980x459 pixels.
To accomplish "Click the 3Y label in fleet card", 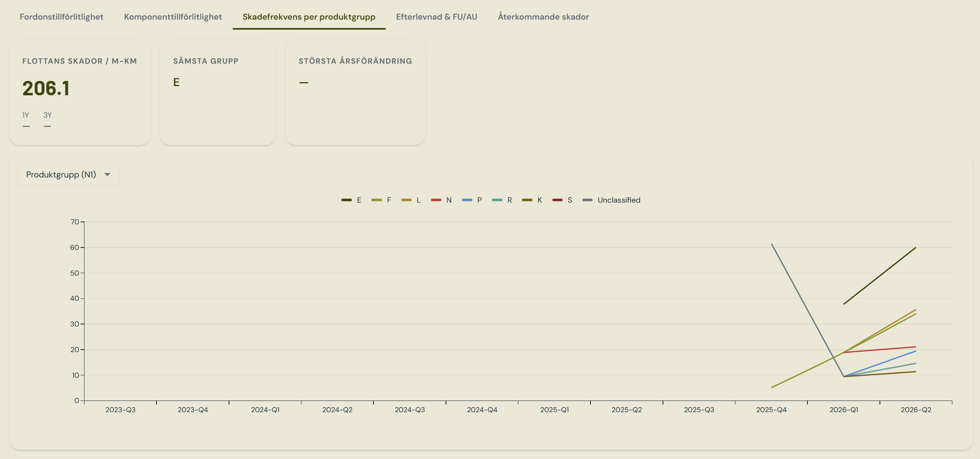I will (x=48, y=115).
